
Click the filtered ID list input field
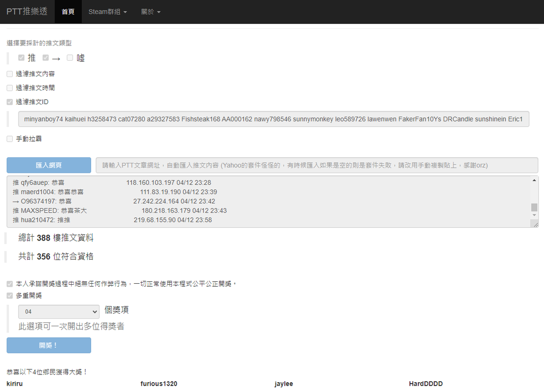click(x=274, y=119)
